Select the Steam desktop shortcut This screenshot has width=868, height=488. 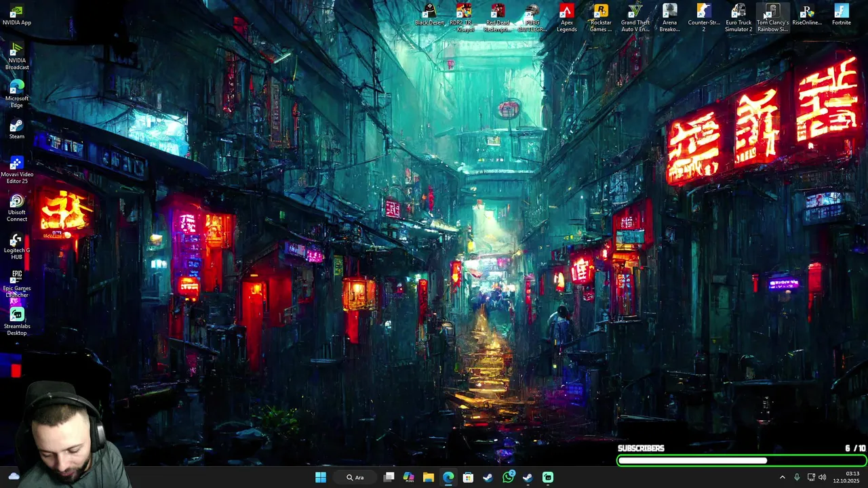tap(17, 129)
